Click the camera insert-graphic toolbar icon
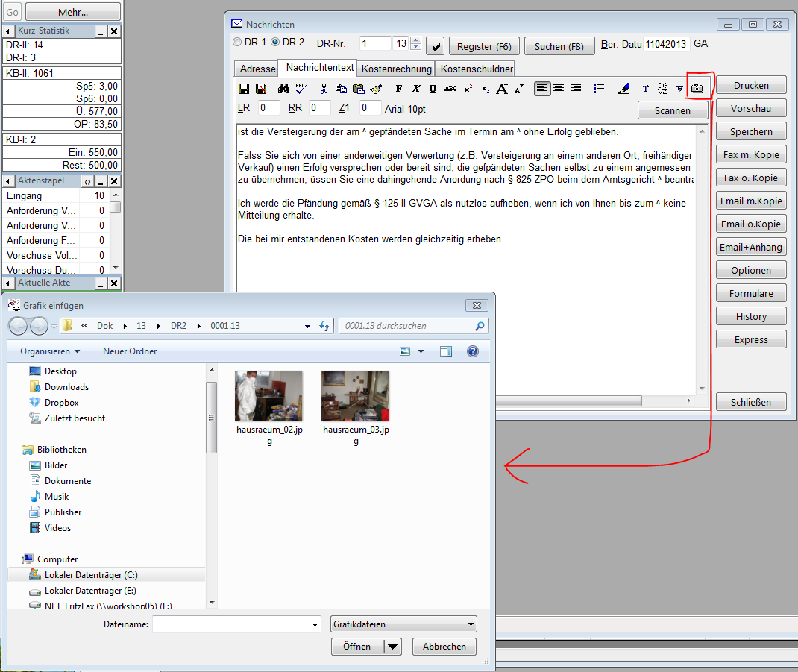The width and height of the screenshot is (798, 672). click(x=697, y=89)
